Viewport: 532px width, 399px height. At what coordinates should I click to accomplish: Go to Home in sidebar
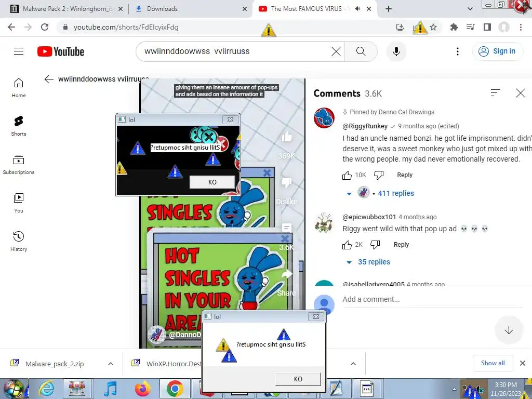[x=19, y=88]
